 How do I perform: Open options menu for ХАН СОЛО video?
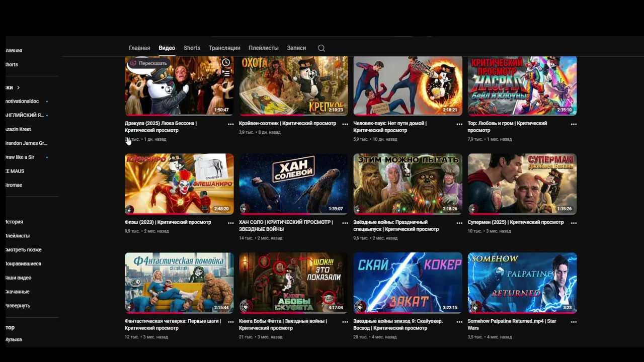(x=345, y=223)
